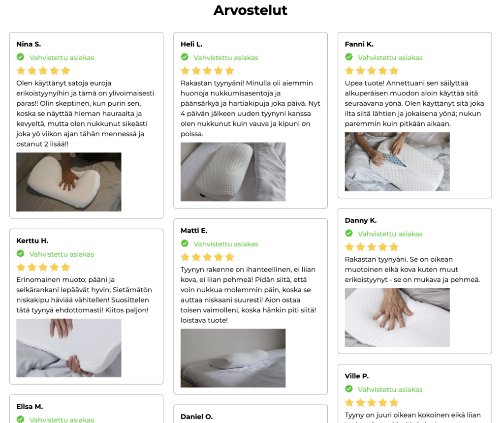
Task: Click the green verified badge under Fanni K.
Action: [349, 57]
